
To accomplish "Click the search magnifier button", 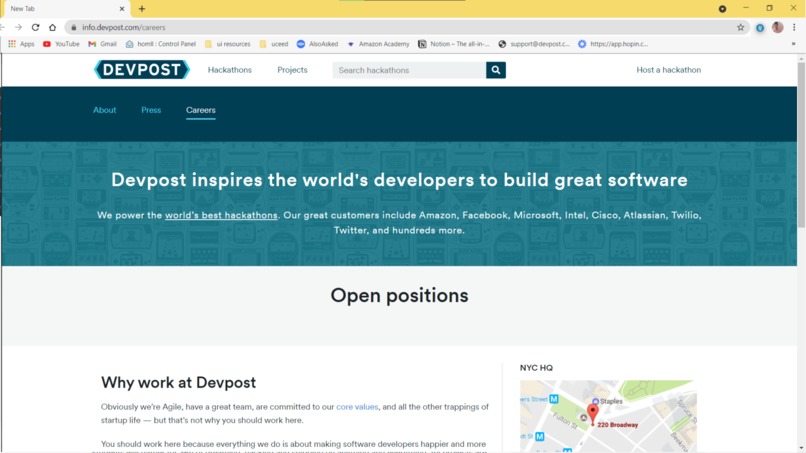I will [496, 70].
